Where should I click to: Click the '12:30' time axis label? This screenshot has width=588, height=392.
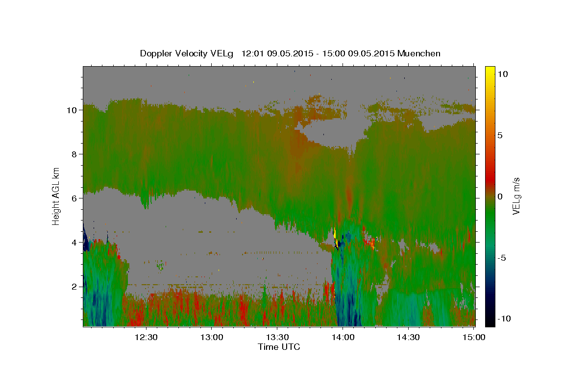(146, 337)
